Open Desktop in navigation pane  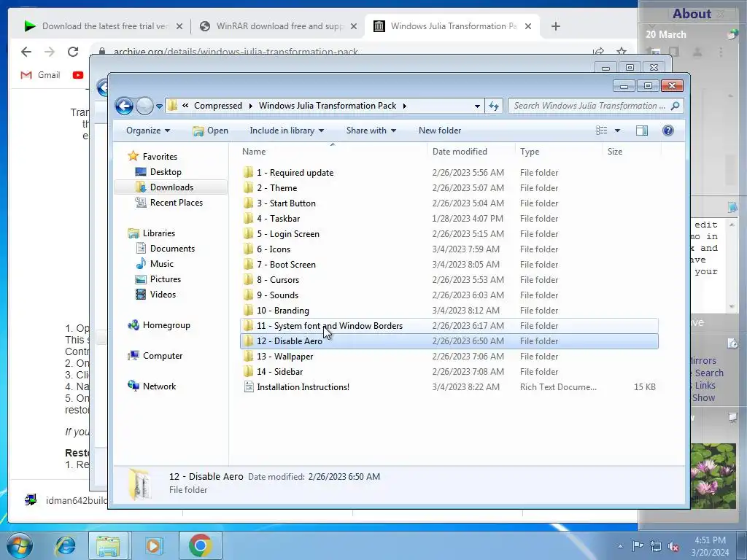tap(166, 172)
